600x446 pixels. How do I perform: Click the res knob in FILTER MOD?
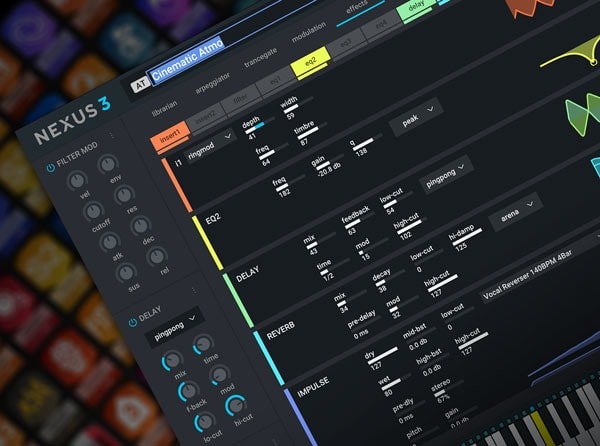click(x=124, y=195)
